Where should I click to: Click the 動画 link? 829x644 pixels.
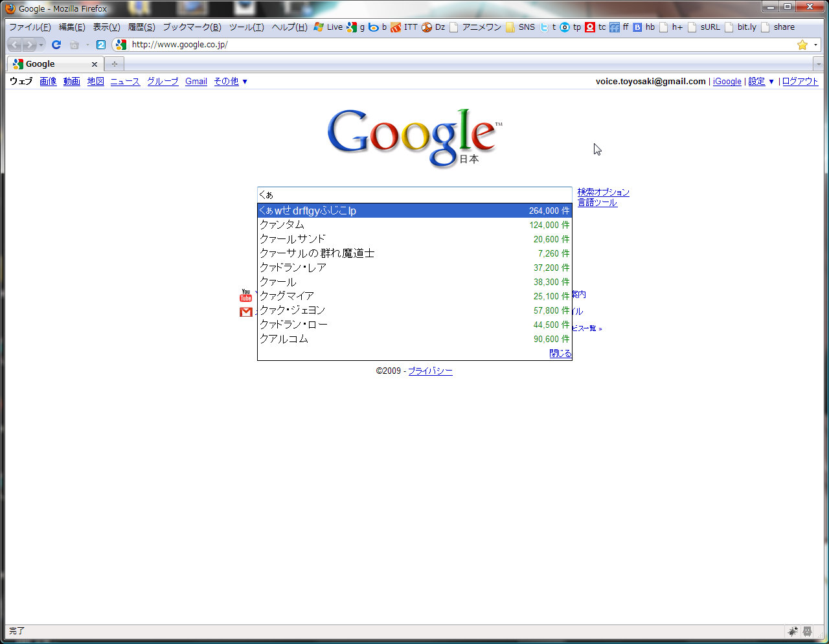(x=72, y=82)
